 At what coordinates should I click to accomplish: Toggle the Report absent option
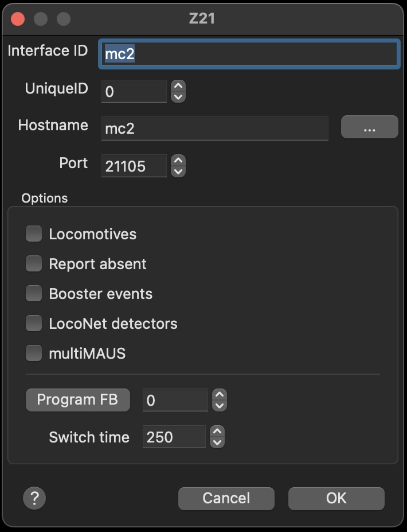(34, 263)
